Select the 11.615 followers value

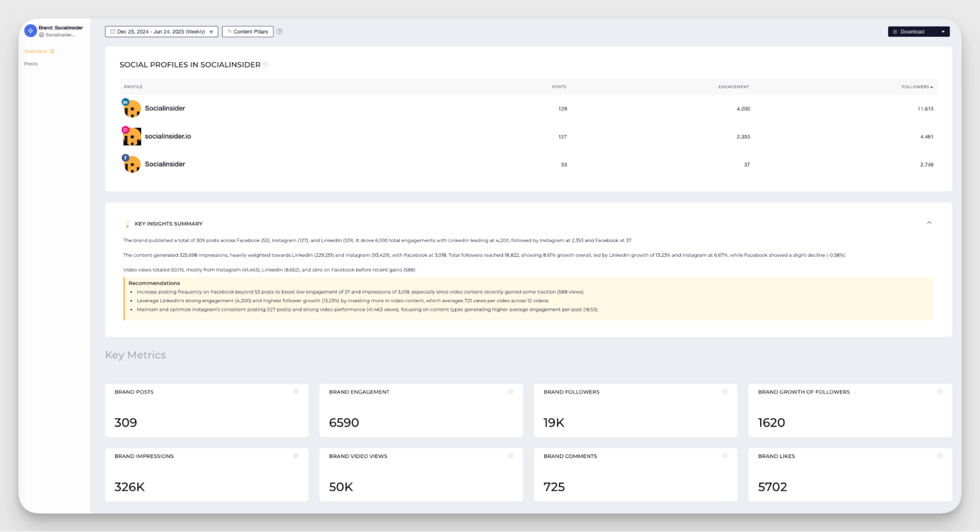pos(925,109)
